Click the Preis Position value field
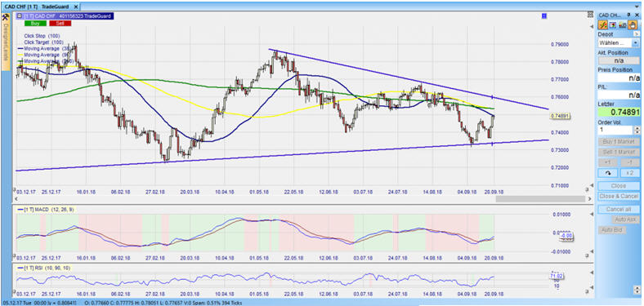Viewport: 644px width, 306px height. (x=619, y=78)
